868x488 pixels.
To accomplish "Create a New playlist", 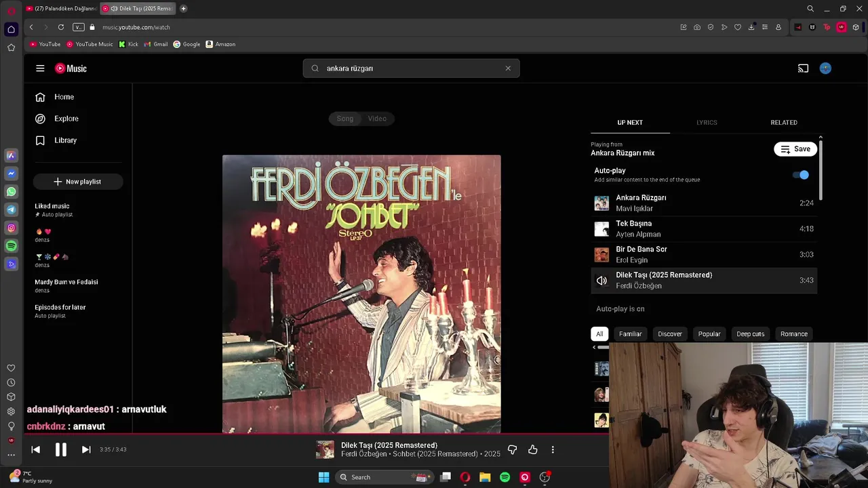I will (78, 182).
